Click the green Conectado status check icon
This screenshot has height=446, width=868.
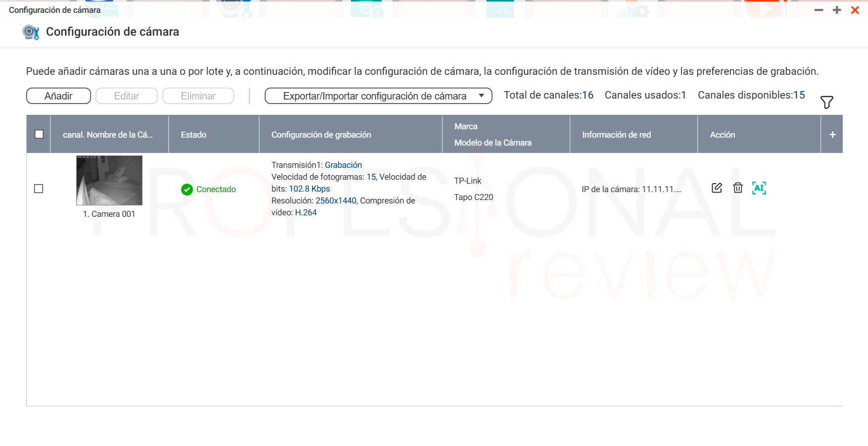click(x=187, y=190)
